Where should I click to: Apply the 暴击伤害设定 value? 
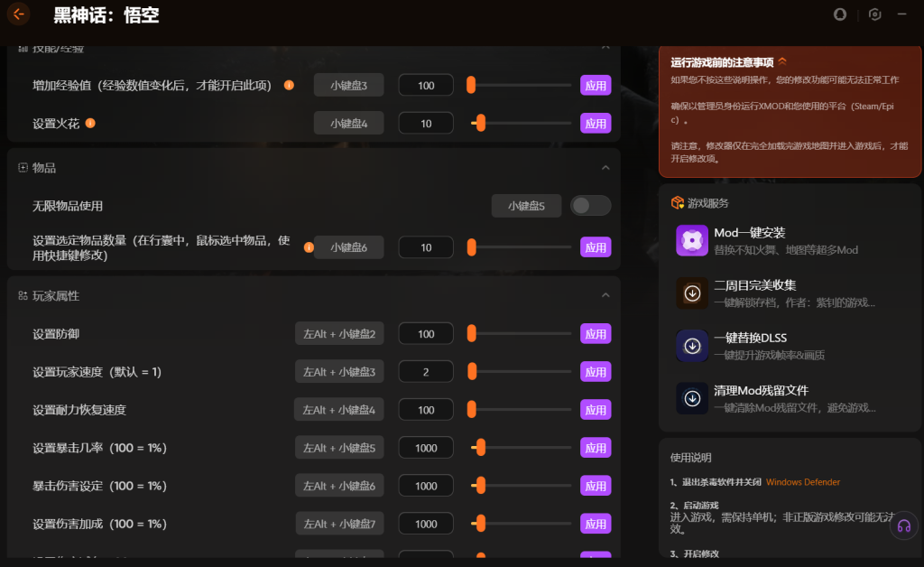pyautogui.click(x=596, y=486)
